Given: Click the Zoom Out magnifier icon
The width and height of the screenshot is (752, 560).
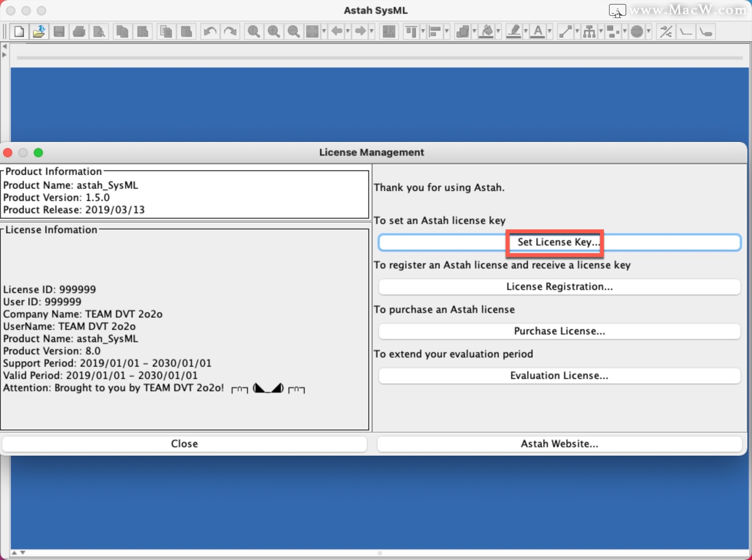Looking at the screenshot, I should point(293,31).
